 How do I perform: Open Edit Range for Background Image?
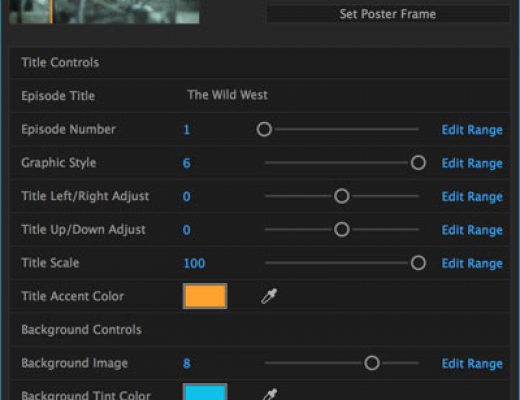[472, 363]
